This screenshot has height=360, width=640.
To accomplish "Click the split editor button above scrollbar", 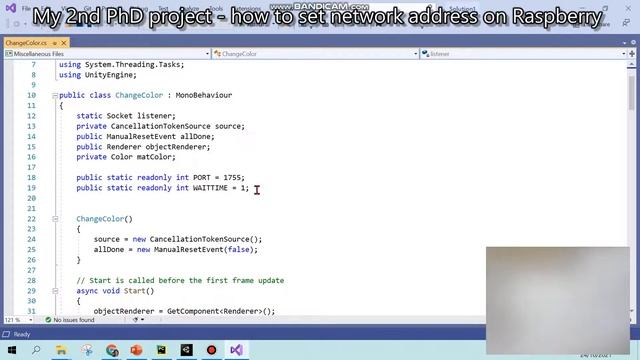I will 632,54.
